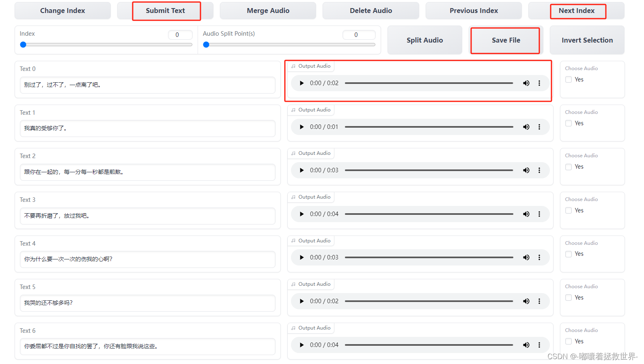
Task: Check Yes to choose Text 1 audio
Action: [x=569, y=123]
